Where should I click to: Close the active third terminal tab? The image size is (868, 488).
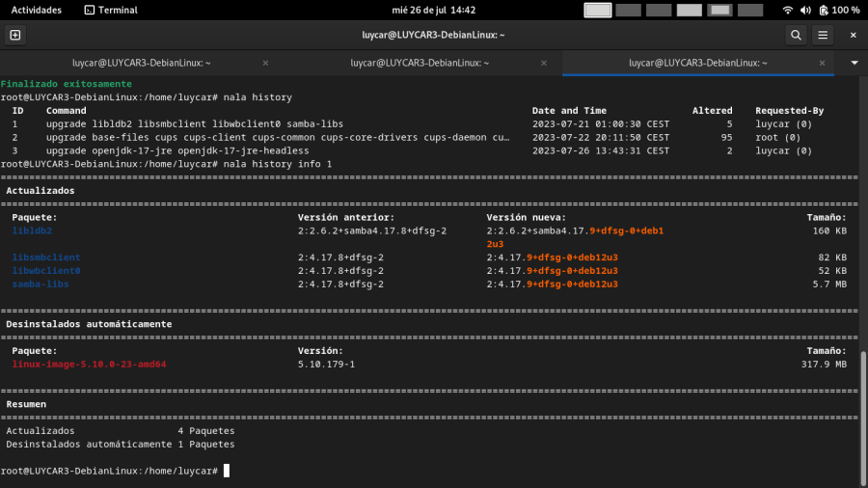823,63
